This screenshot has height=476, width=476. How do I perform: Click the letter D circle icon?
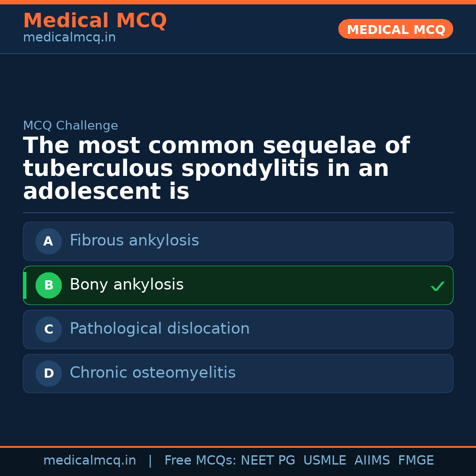pos(48,373)
